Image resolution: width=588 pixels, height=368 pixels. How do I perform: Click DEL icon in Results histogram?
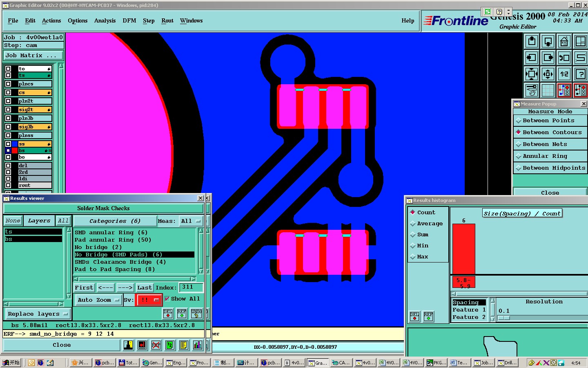414,316
